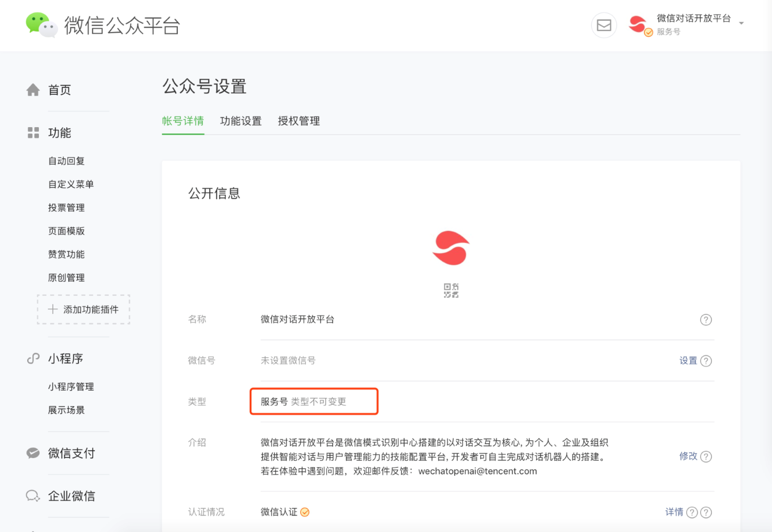Screen dimensions: 772x532
Task: Open the QR code icon below avatar
Action: pos(451,290)
